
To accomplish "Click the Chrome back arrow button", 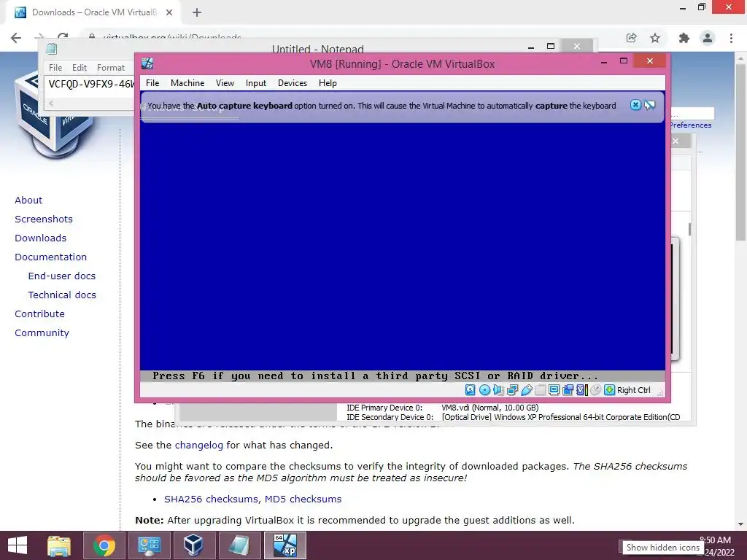I will point(16,38).
